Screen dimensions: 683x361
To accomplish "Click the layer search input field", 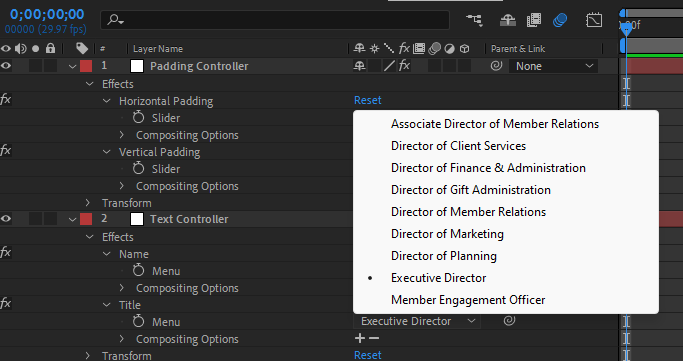I will click(275, 20).
